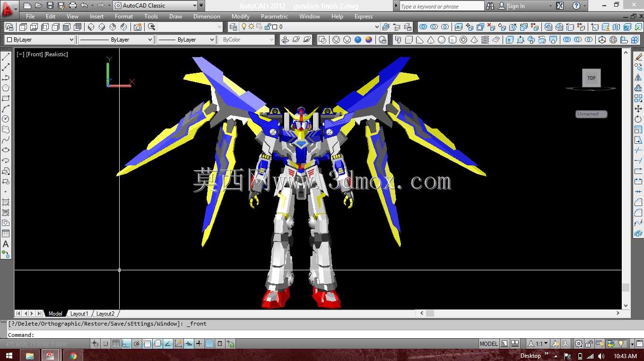This screenshot has width=644, height=361.
Task: Open the 1:1 annotation scale dropdown
Action: 539,344
